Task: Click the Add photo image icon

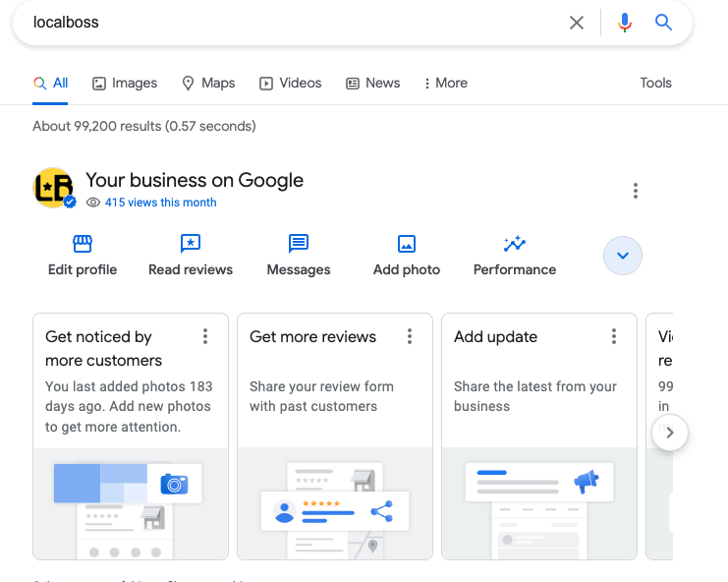Action: (407, 244)
